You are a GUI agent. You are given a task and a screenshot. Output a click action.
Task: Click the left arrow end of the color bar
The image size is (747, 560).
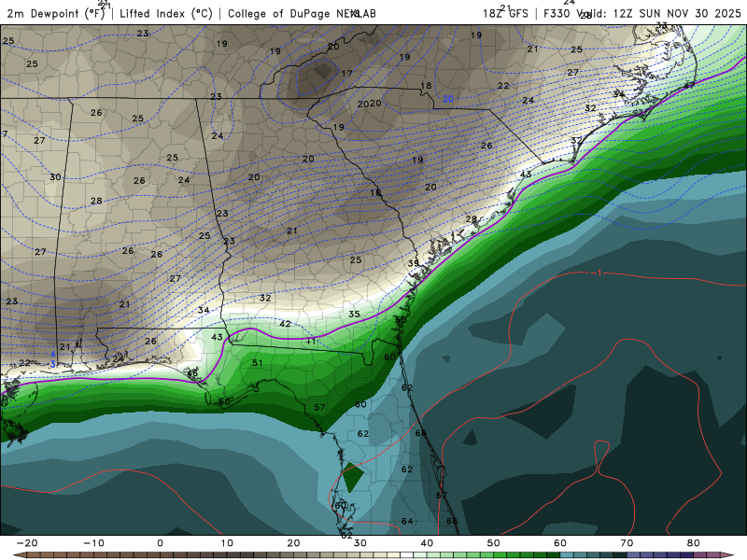tap(18, 555)
